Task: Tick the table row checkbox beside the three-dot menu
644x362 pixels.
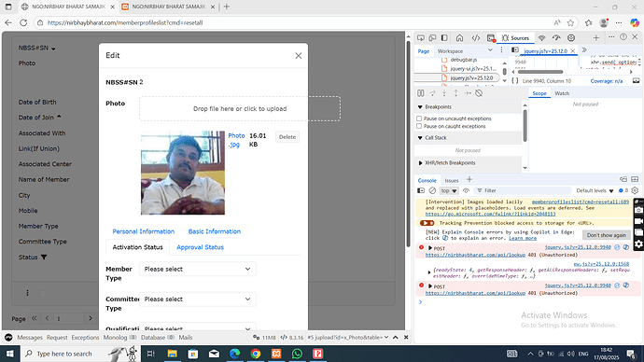Action: [43, 294]
